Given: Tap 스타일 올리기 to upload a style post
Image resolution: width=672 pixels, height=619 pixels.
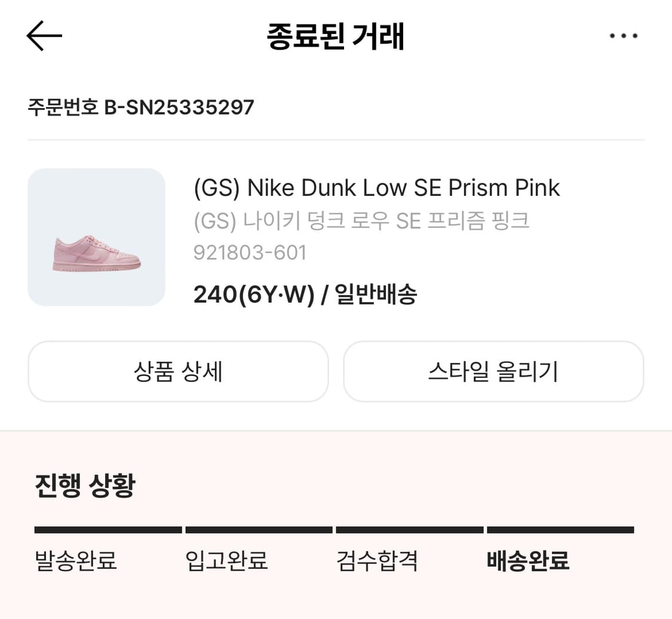Looking at the screenshot, I should click(493, 371).
